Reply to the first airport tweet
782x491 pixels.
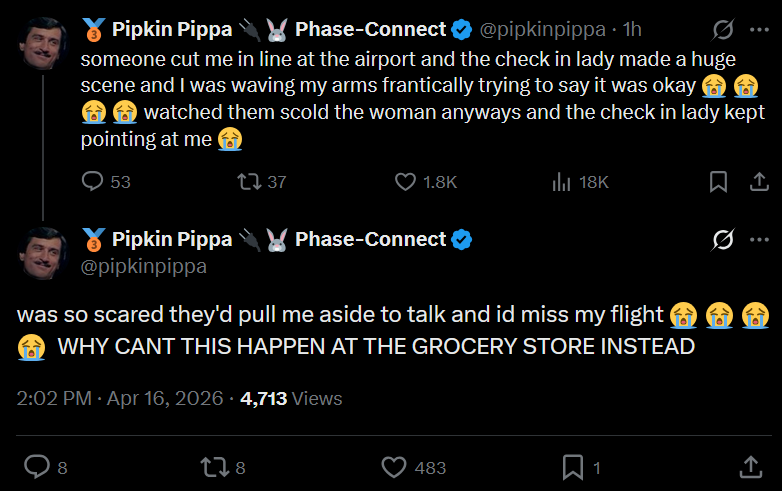tap(93, 182)
